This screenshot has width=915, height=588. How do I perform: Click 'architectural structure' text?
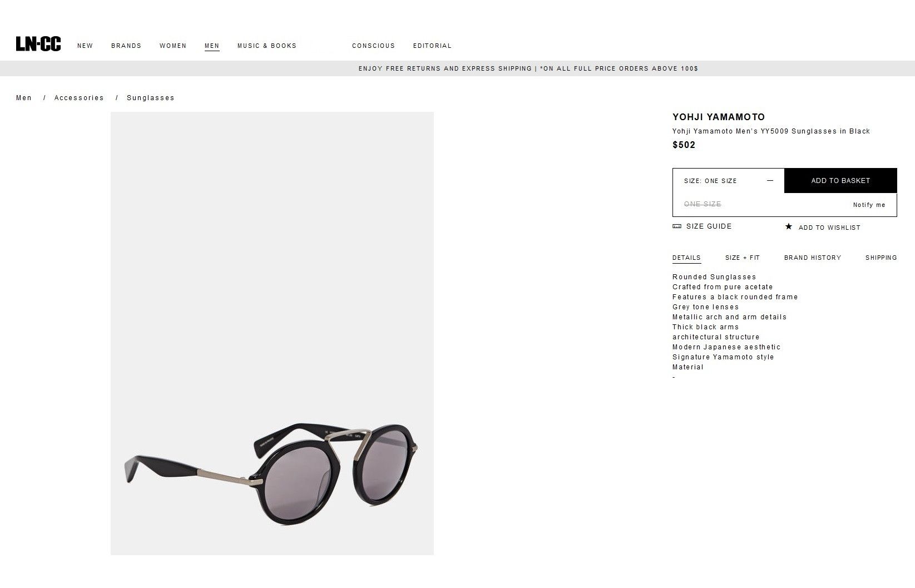[x=716, y=337]
